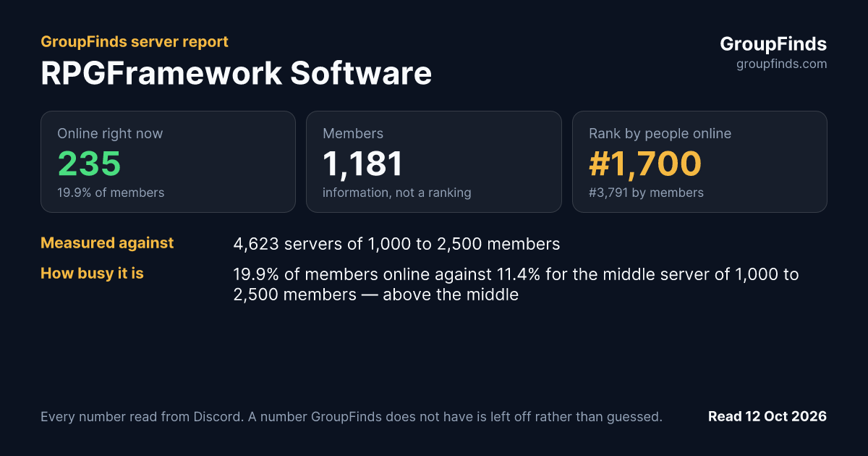
Task: Select the #1,700 rank value
Action: point(645,164)
